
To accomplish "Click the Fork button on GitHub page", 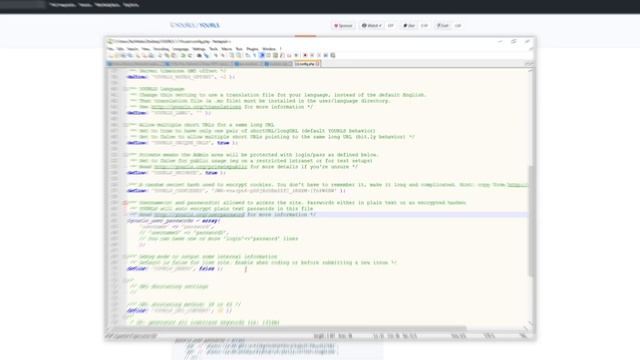I will tap(443, 26).
